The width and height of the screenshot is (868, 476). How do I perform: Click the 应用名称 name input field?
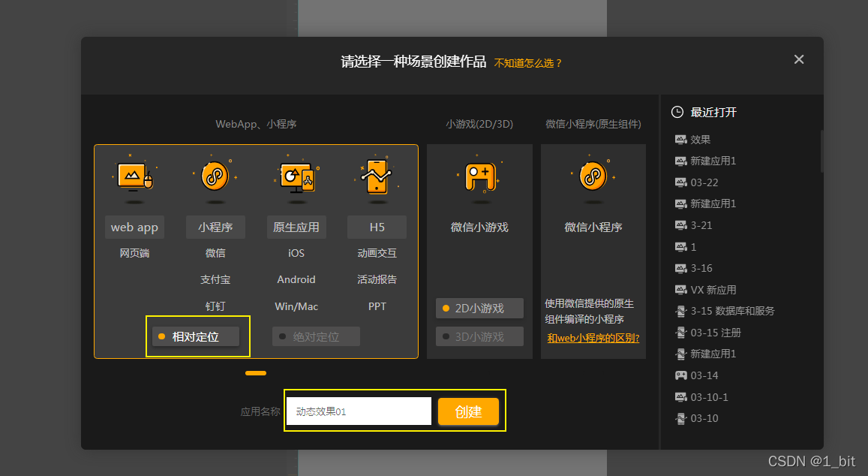coord(359,411)
